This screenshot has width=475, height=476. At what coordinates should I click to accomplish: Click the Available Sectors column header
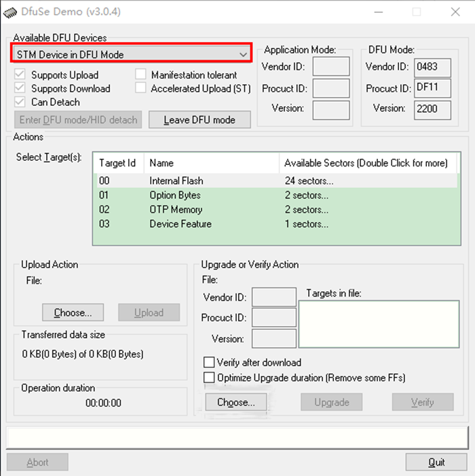coord(368,163)
